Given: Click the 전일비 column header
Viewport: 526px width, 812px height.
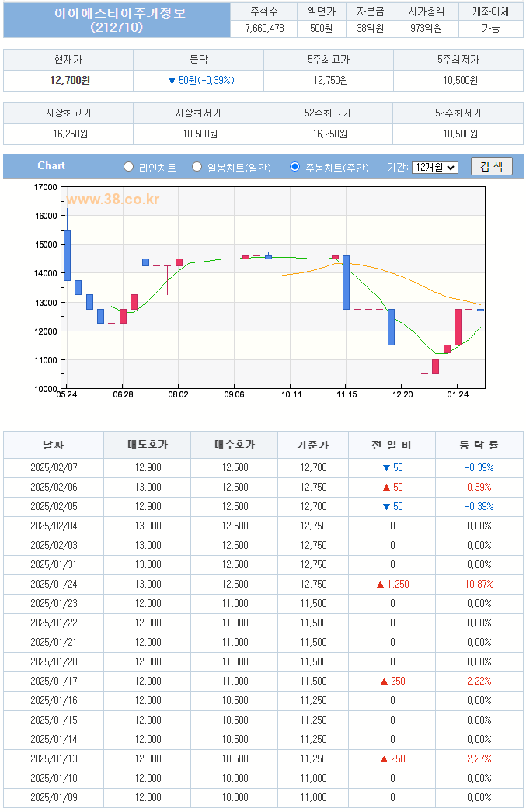Looking at the screenshot, I should (x=392, y=445).
